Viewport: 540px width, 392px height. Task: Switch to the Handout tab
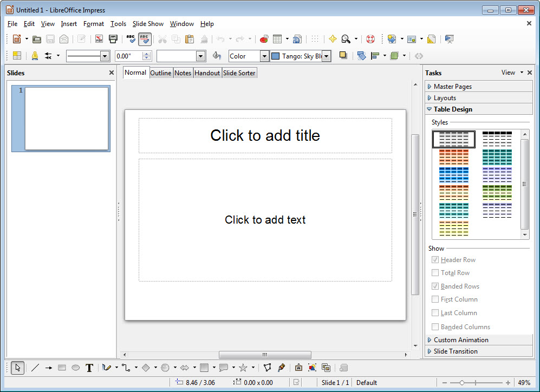point(207,73)
